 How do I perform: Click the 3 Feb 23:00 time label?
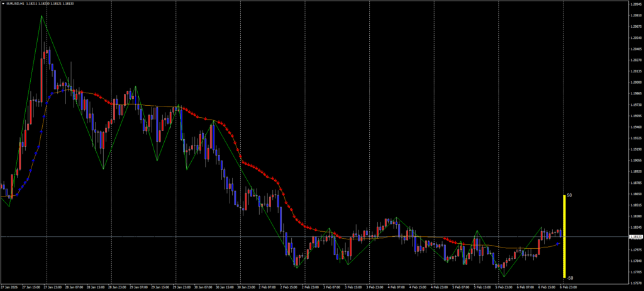point(375,287)
